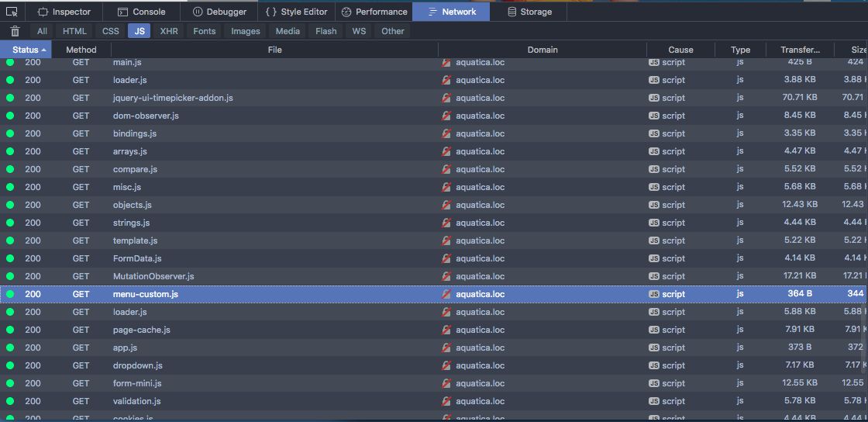Click green status dot for dom-observer.js
Image resolution: width=868 pixels, height=422 pixels.
pos(10,116)
